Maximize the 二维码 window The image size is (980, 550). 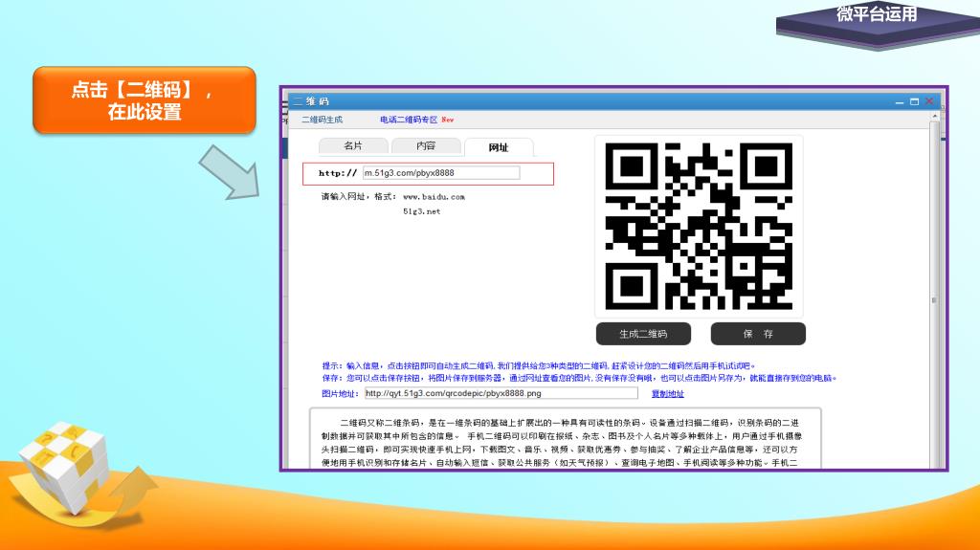point(914,101)
